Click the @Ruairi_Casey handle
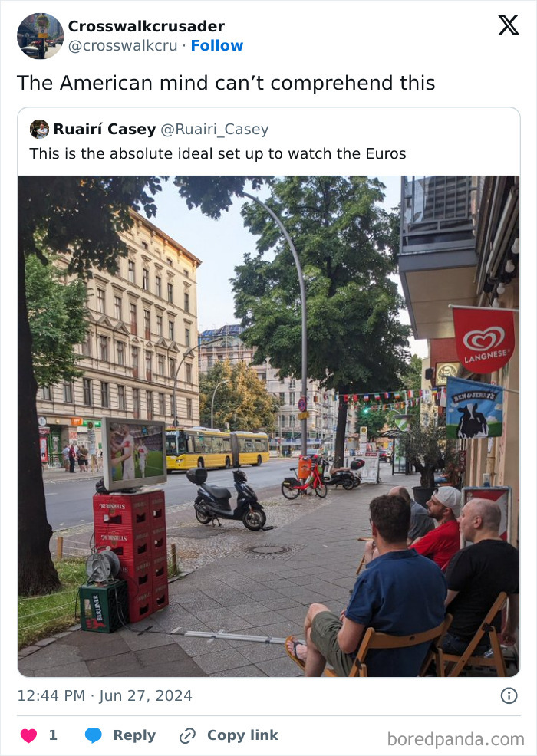The width and height of the screenshot is (537, 756). [214, 130]
